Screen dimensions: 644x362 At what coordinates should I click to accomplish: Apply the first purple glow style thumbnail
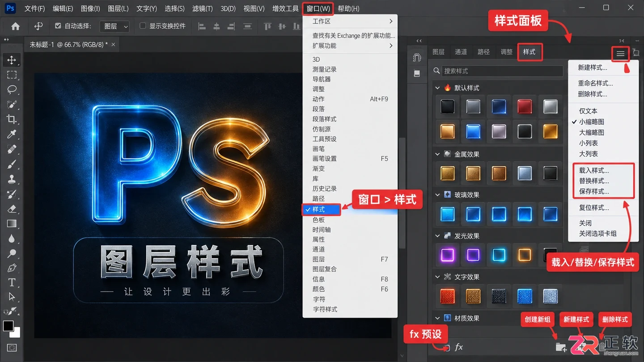(x=447, y=255)
